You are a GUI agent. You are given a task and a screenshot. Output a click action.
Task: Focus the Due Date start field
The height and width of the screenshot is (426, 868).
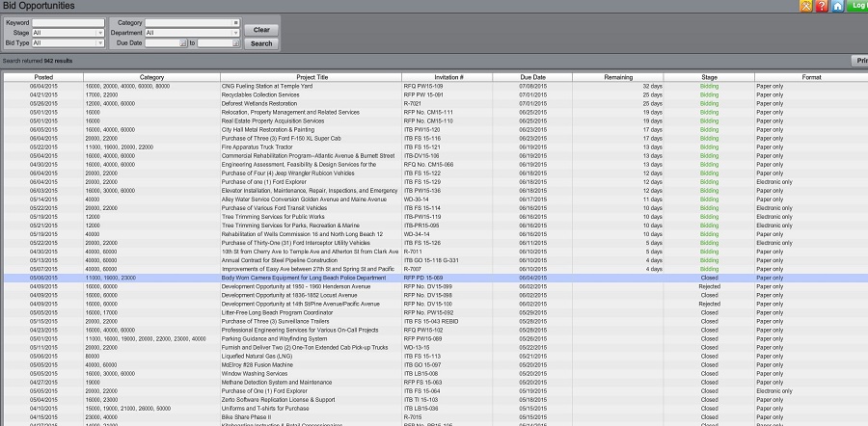tap(162, 43)
